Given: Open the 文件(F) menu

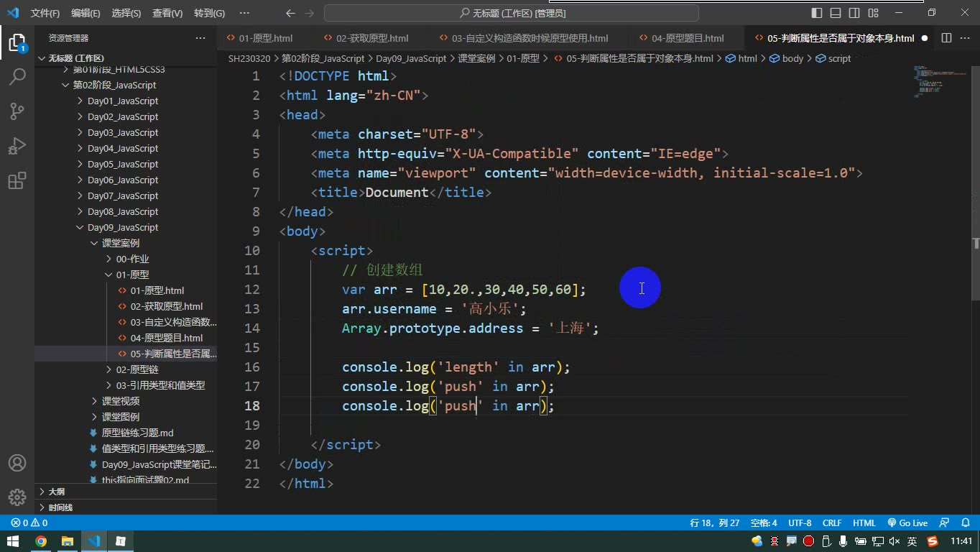Looking at the screenshot, I should (x=45, y=13).
